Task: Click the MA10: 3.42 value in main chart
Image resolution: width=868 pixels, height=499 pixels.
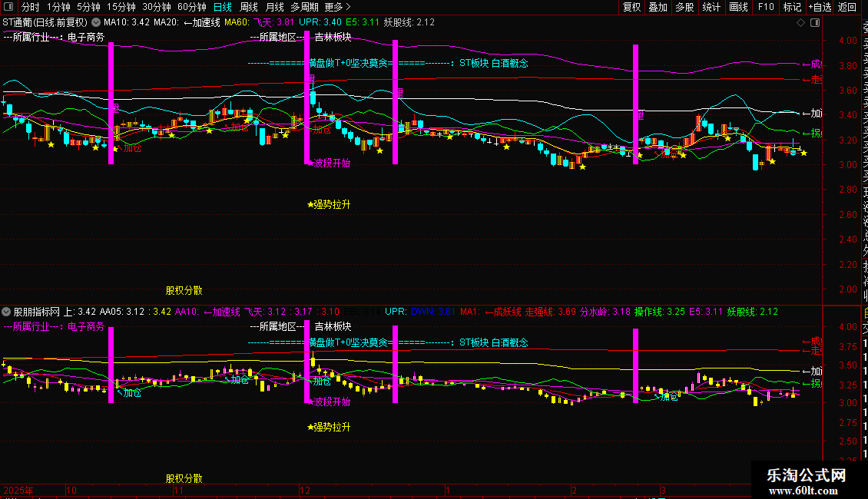Action: (126, 22)
